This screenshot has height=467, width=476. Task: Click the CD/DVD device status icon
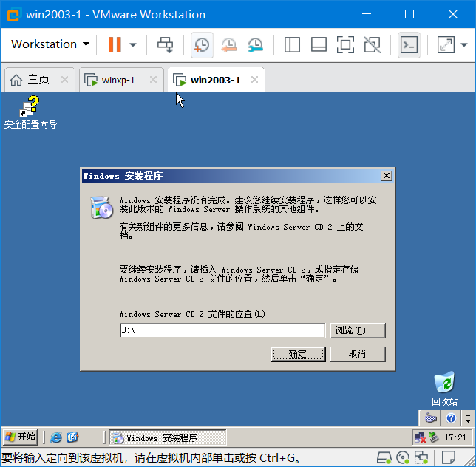(403, 457)
